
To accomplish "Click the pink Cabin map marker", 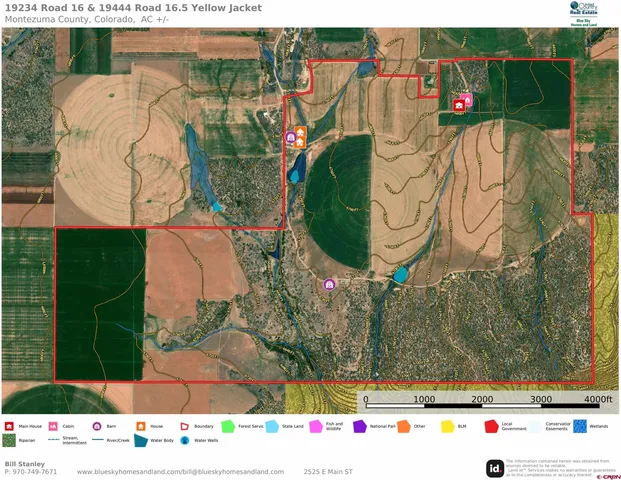I will tap(467, 98).
